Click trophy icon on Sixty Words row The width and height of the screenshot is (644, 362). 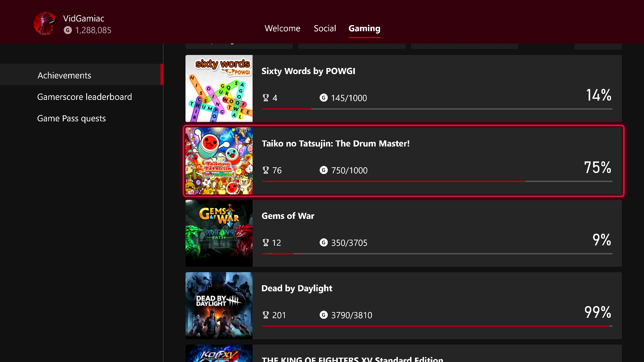tap(266, 98)
